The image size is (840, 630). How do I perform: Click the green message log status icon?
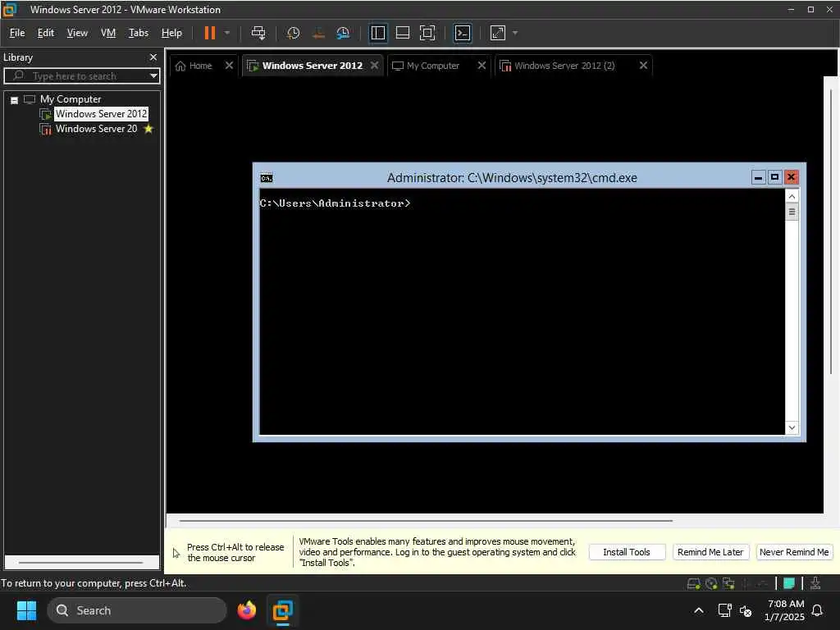[x=788, y=583]
